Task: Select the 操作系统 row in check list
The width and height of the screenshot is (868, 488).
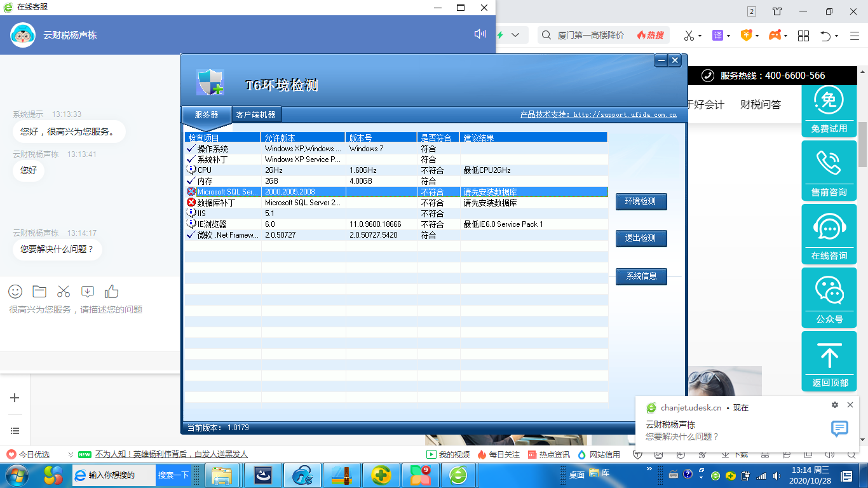Action: pos(397,149)
